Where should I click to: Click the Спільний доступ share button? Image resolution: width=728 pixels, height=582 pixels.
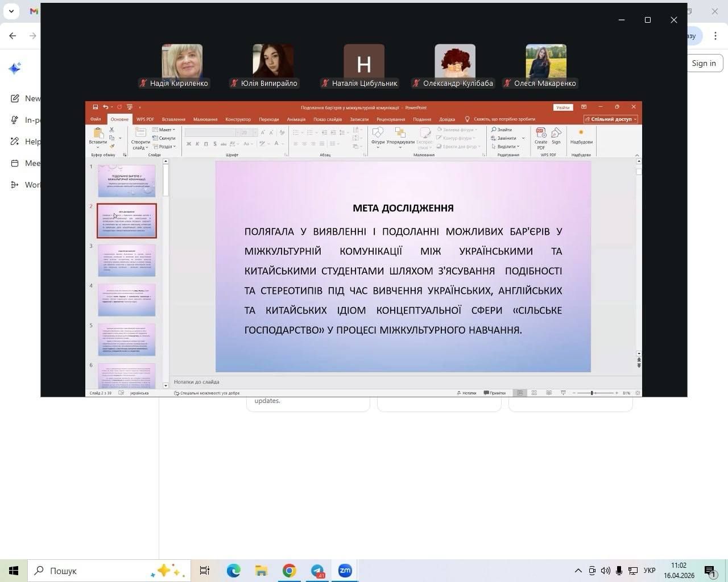(611, 119)
